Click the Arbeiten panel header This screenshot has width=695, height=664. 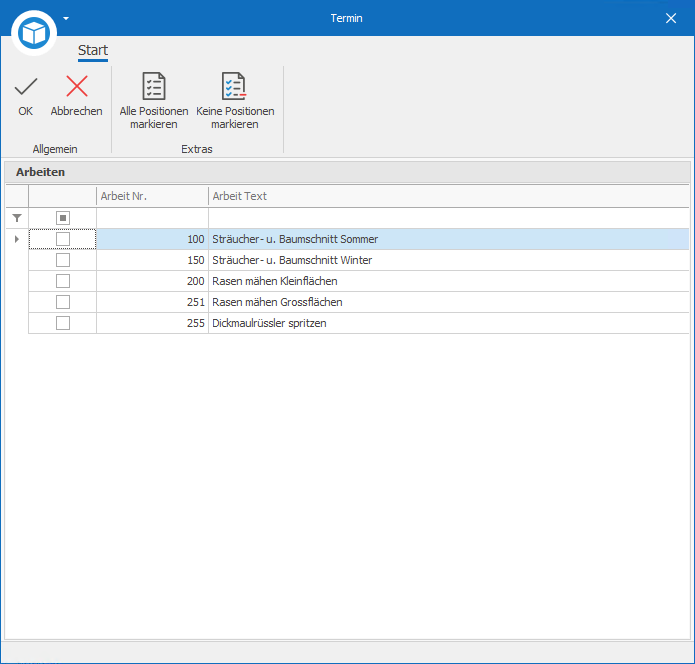click(348, 172)
